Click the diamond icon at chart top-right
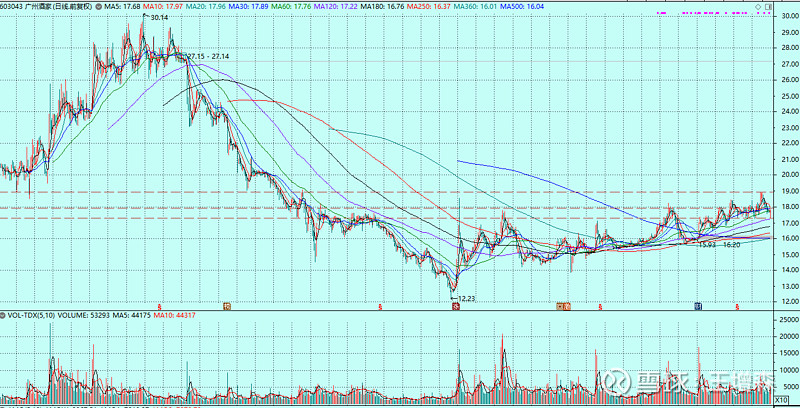The image size is (800, 408). tap(758, 6)
